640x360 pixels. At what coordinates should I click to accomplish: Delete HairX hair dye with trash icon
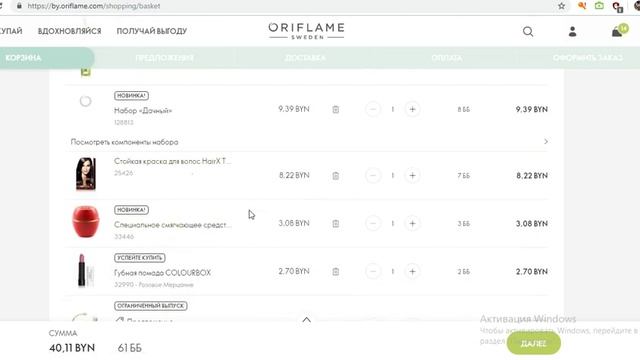[336, 176]
